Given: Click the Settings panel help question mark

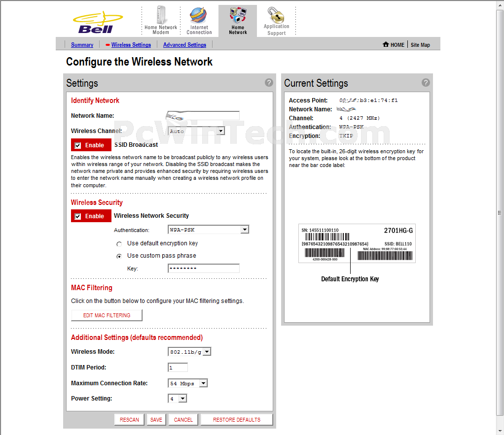Looking at the screenshot, I should 269,82.
